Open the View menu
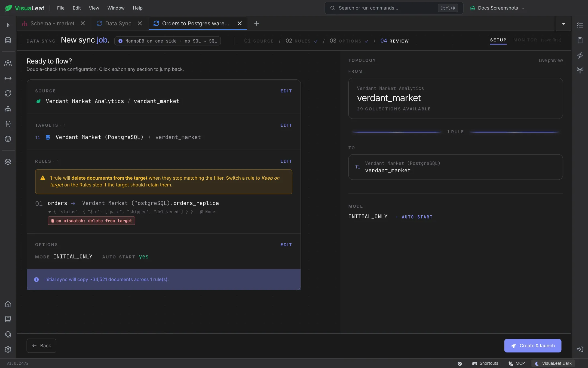 pyautogui.click(x=94, y=8)
